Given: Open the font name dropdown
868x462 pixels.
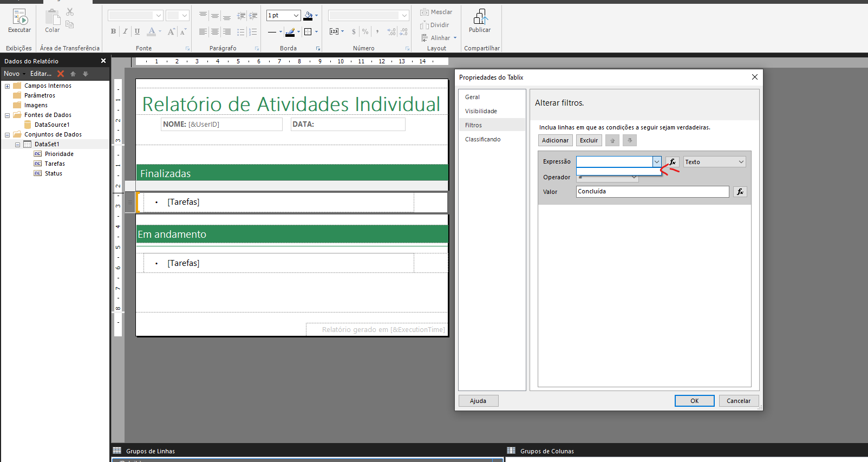Looking at the screenshot, I should [158, 16].
